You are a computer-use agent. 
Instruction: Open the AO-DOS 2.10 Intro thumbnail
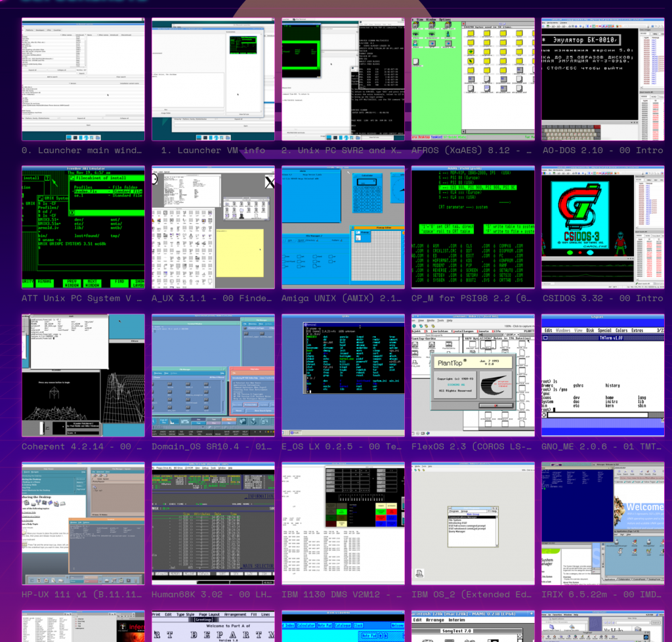coord(603,79)
